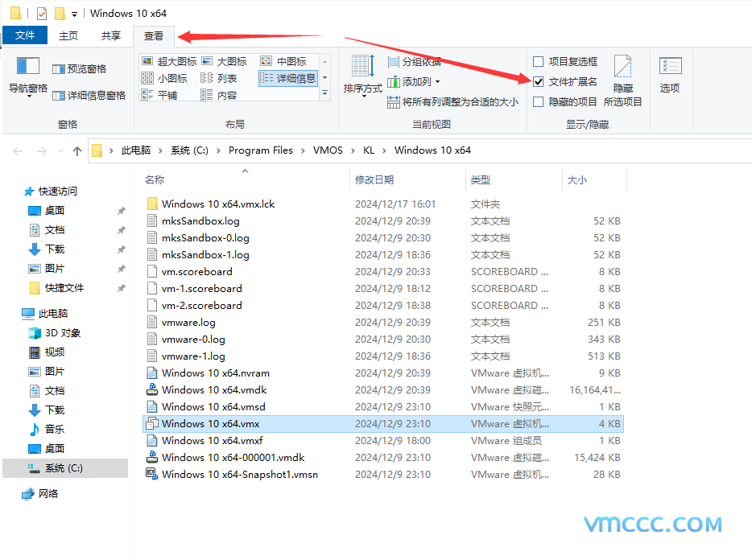Open 快捷文件 in quick access

(57, 288)
